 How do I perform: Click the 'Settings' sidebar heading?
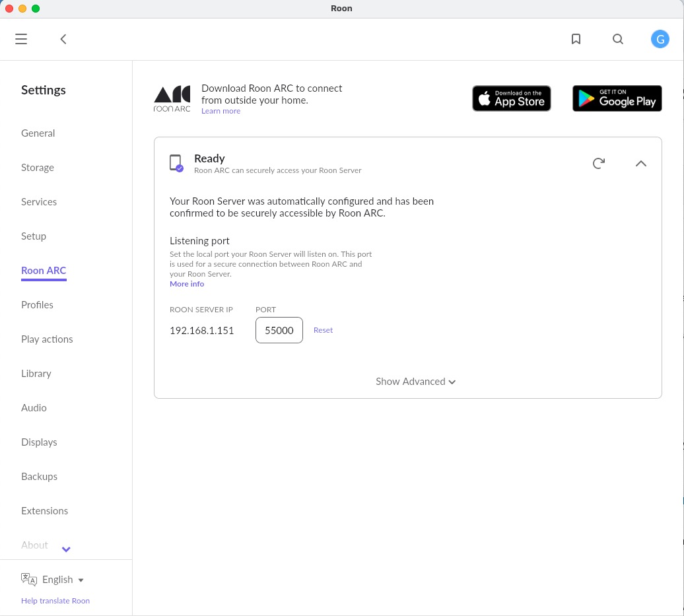[44, 90]
